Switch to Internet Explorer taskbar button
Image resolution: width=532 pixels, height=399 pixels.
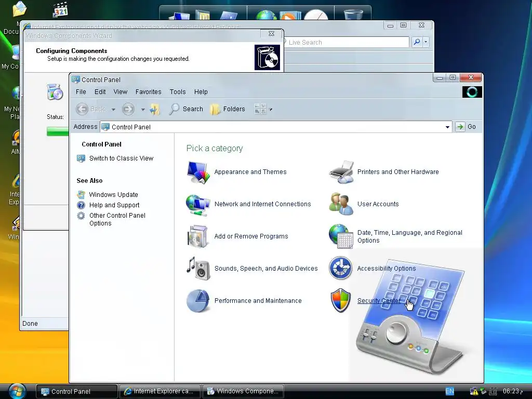[161, 391]
